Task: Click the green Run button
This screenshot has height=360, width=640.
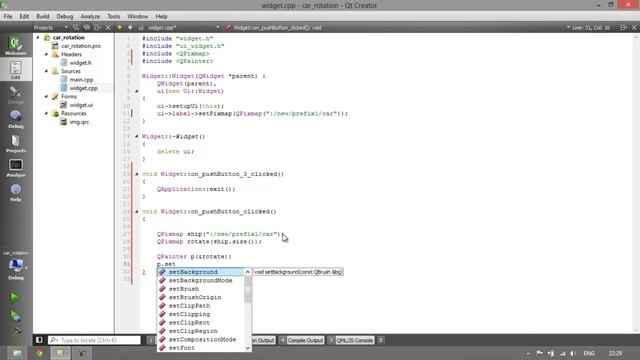Action: coord(15,298)
